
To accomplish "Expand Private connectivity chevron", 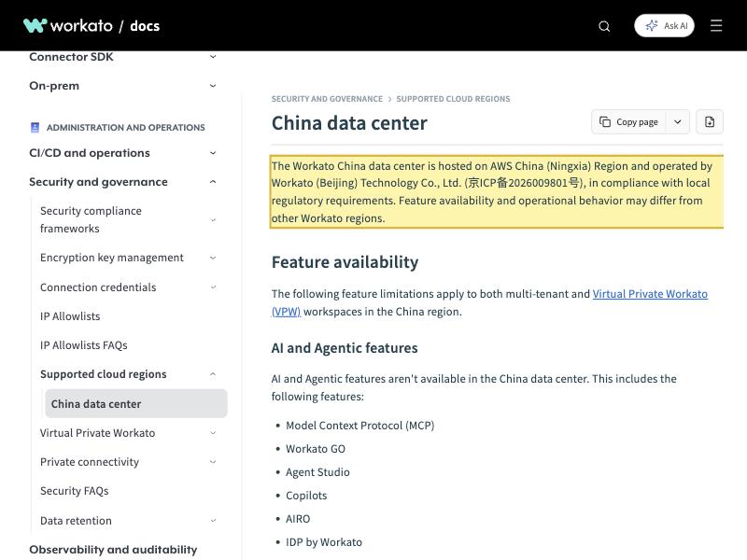I will coord(213,462).
